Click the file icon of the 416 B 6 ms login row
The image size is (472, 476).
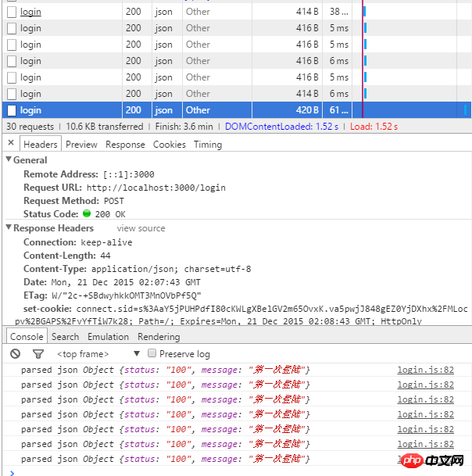click(12, 61)
